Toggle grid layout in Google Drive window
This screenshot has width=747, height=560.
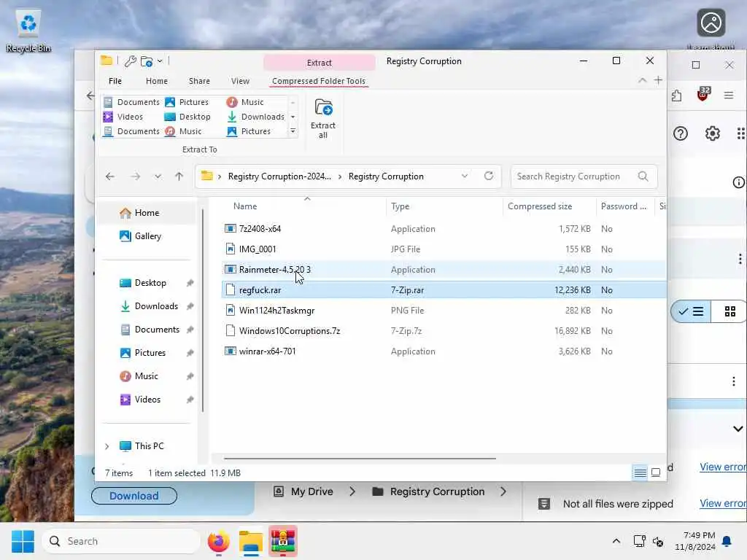[729, 311]
